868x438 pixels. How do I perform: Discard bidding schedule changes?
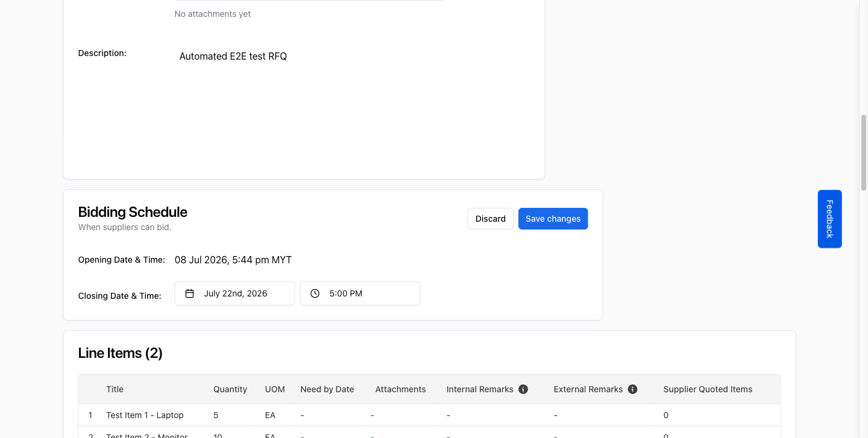491,219
